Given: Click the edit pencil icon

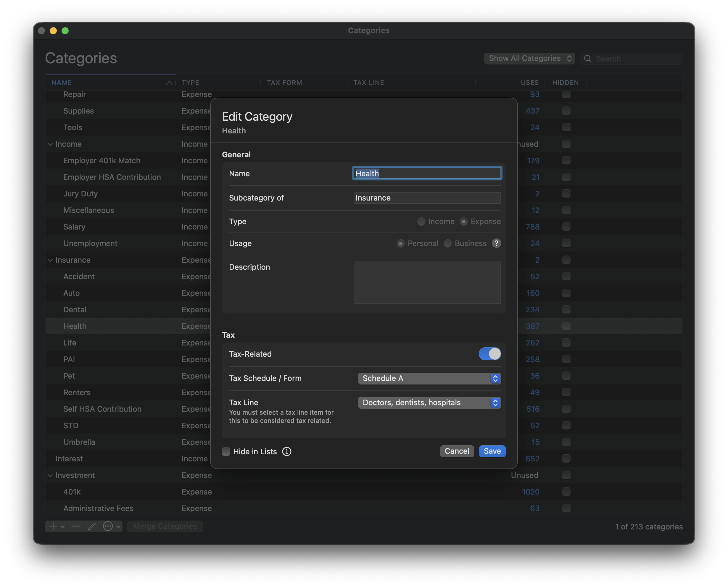Looking at the screenshot, I should click(91, 526).
